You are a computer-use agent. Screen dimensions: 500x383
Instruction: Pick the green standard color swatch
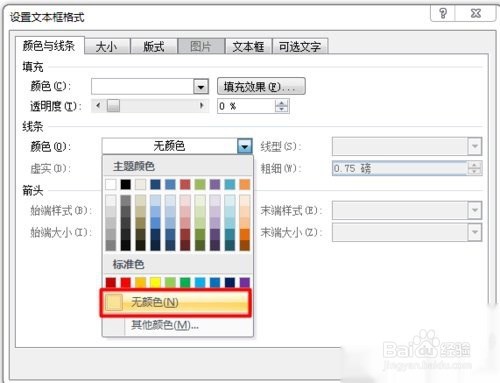tap(185, 283)
